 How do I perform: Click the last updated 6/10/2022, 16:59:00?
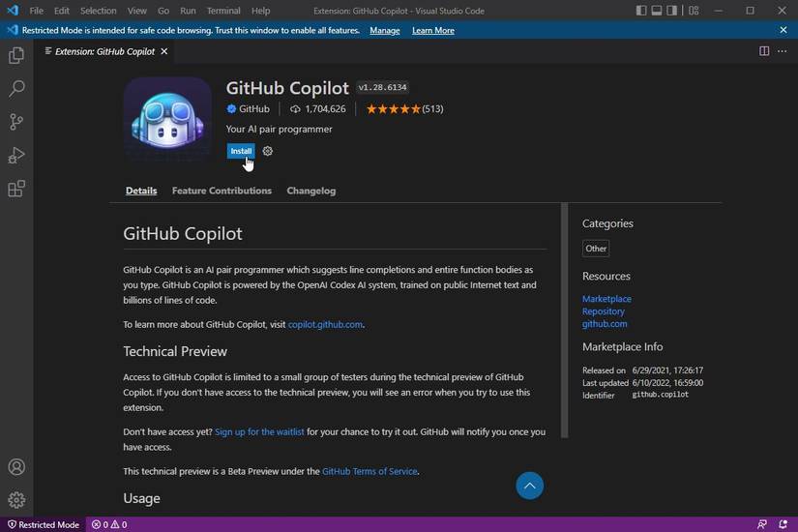tap(667, 383)
